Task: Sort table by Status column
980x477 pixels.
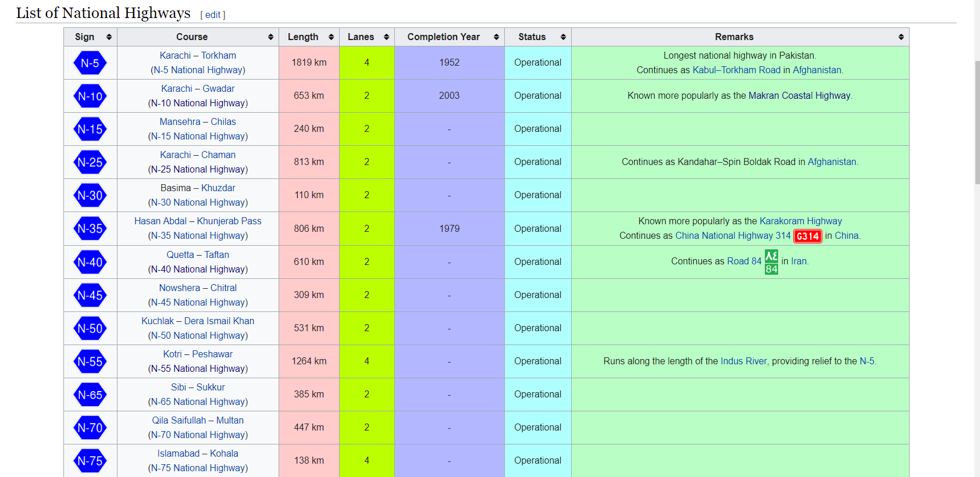Action: pos(563,37)
